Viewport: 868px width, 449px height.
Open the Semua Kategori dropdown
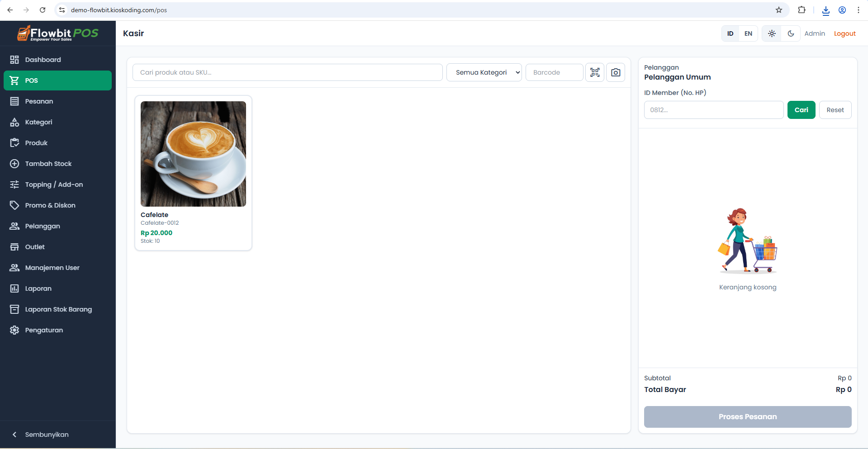[484, 72]
